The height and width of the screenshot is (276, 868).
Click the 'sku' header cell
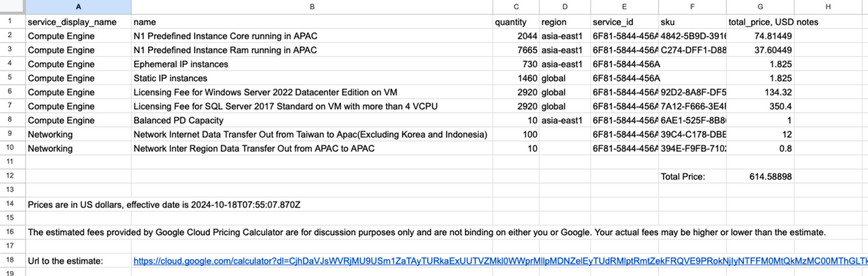point(692,22)
